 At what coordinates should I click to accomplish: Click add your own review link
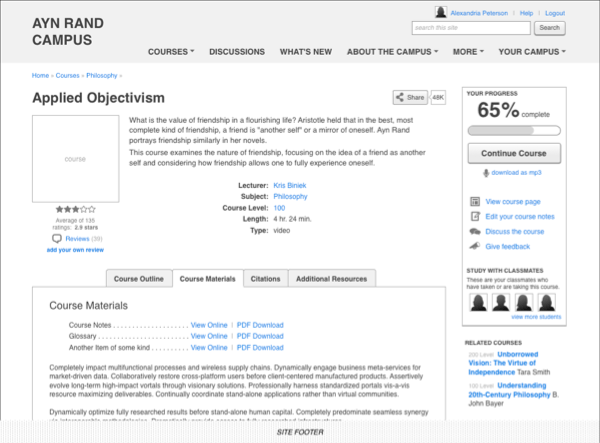75,250
